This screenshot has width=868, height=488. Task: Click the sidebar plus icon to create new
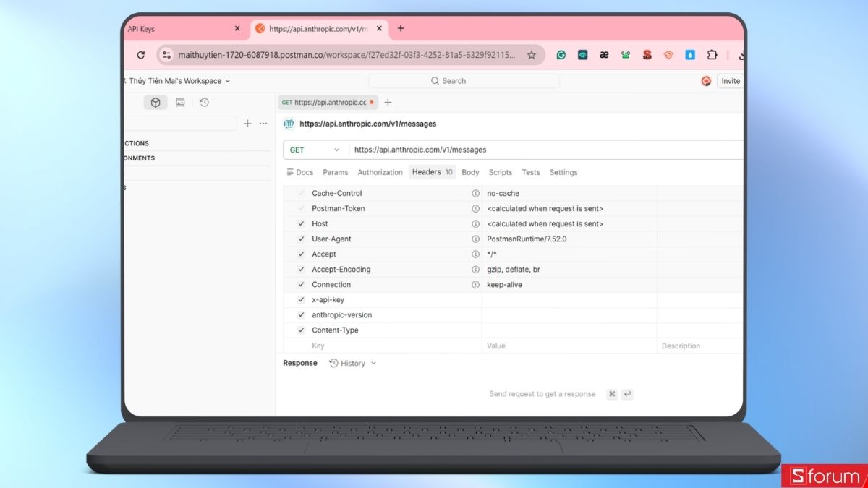pyautogui.click(x=247, y=124)
